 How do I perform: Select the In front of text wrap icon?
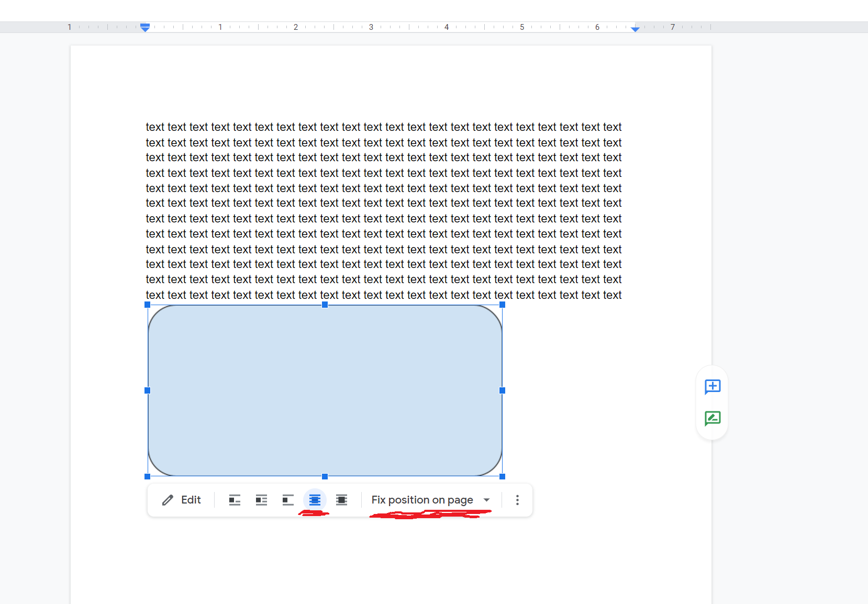pyautogui.click(x=342, y=500)
